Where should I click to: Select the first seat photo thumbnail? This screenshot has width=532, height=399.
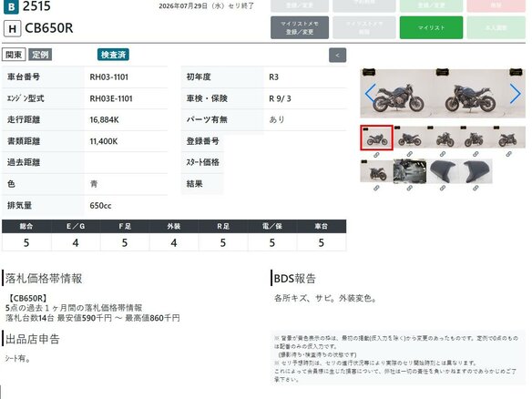point(443,171)
